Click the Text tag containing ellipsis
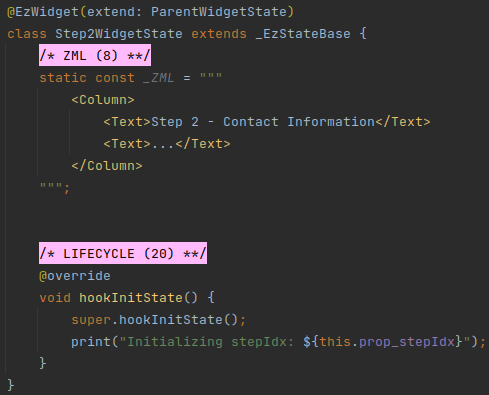 pos(167,144)
